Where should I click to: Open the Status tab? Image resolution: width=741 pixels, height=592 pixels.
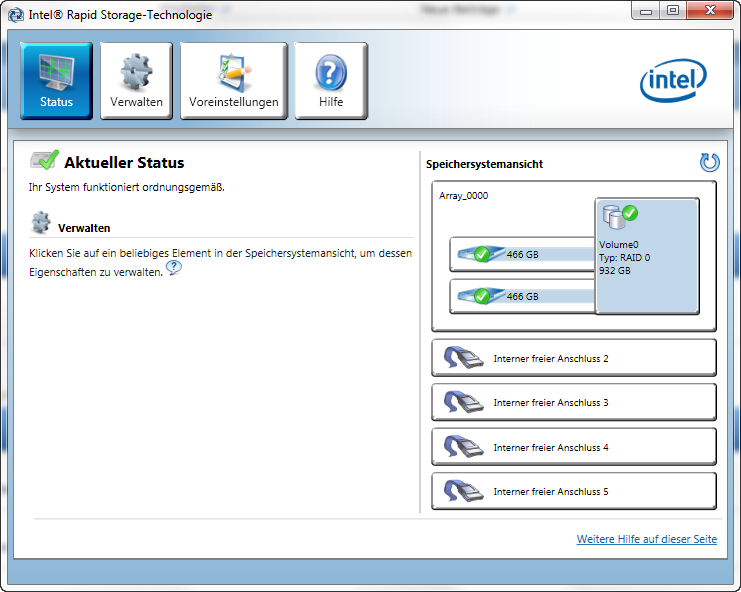tap(56, 81)
